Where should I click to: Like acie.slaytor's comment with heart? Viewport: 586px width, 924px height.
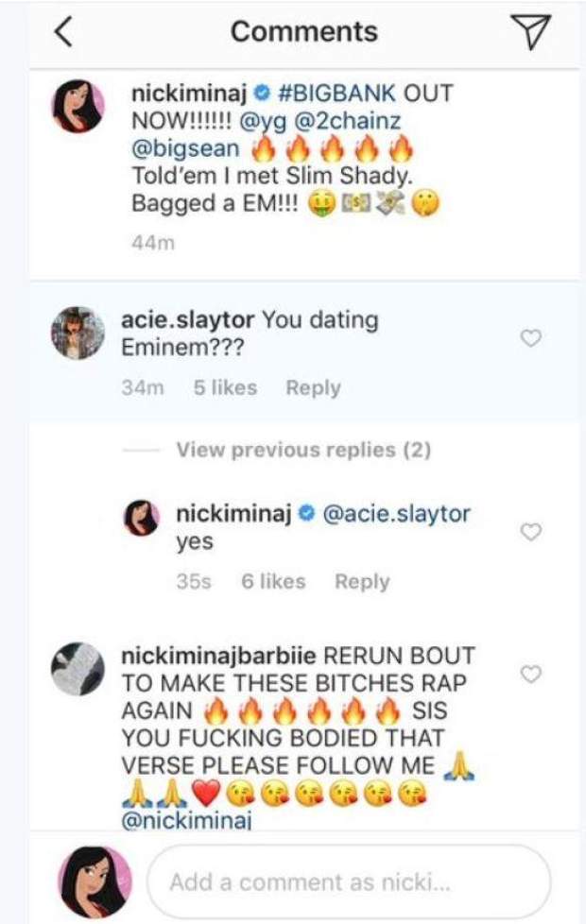click(x=531, y=337)
